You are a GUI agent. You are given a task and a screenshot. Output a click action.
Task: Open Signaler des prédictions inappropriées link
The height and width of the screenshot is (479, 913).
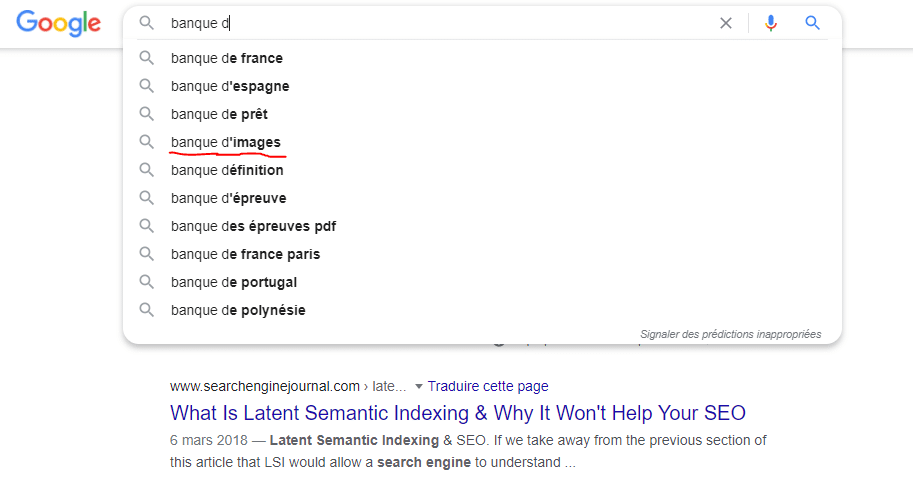click(730, 334)
